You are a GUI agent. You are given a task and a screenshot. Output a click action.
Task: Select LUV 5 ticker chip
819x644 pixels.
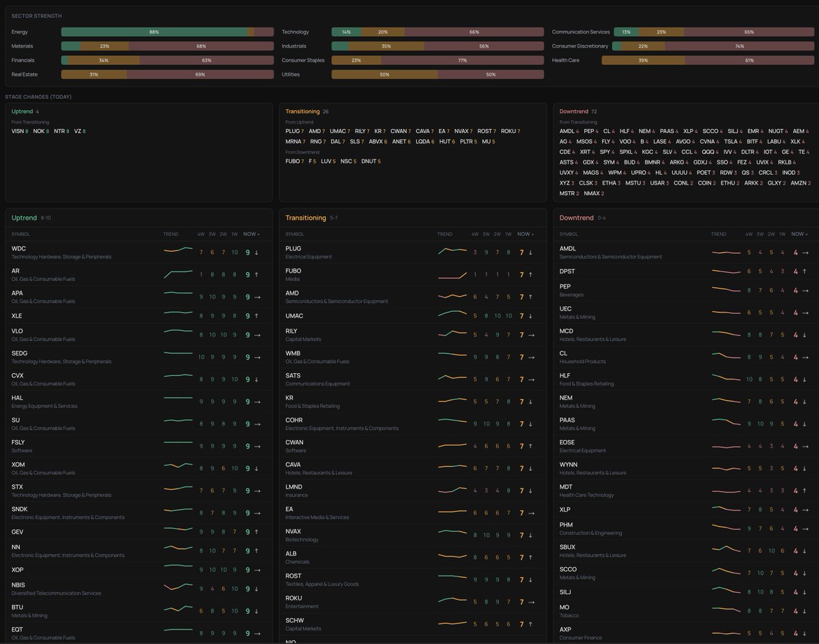coord(328,162)
